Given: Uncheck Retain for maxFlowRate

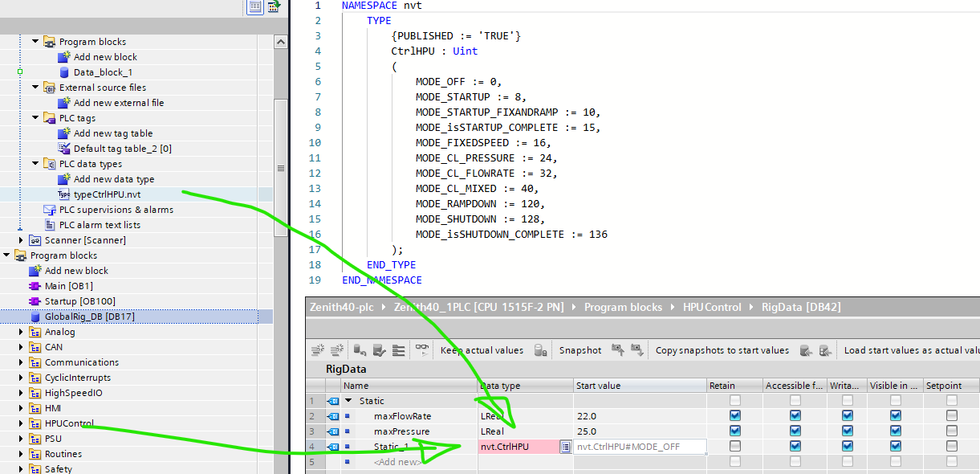Looking at the screenshot, I should click(735, 416).
